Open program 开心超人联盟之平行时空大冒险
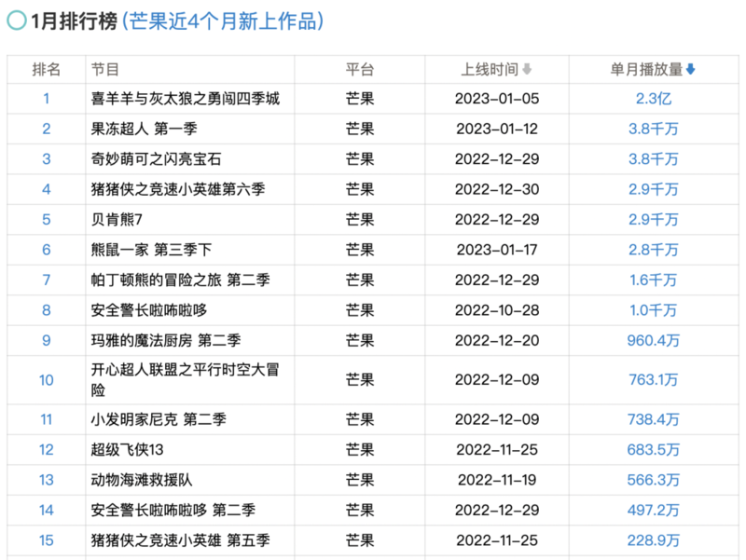Image resolution: width=746 pixels, height=560 pixels. [185, 379]
